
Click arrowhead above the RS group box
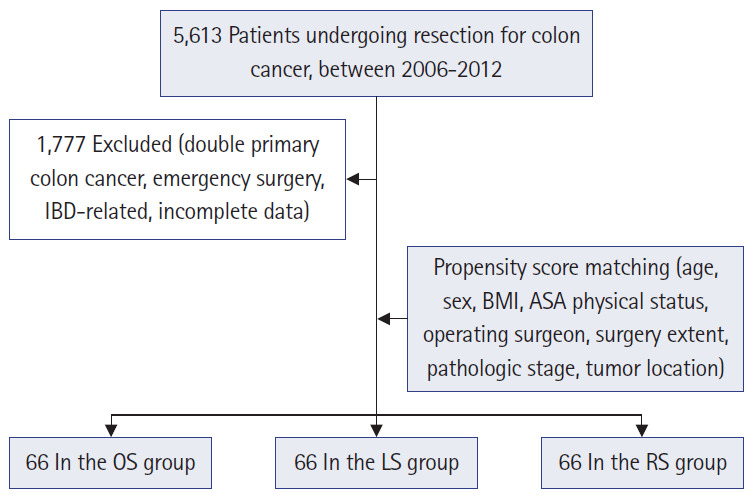click(x=642, y=430)
